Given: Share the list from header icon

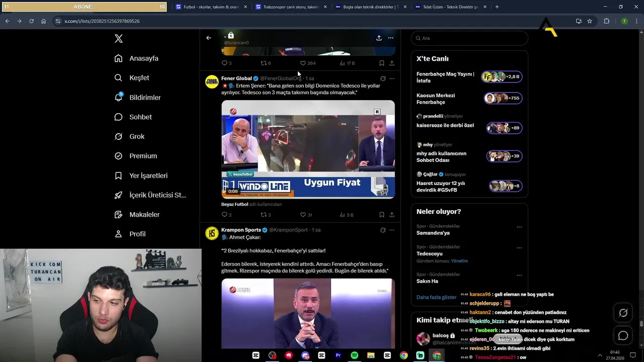Looking at the screenshot, I should (x=379, y=38).
